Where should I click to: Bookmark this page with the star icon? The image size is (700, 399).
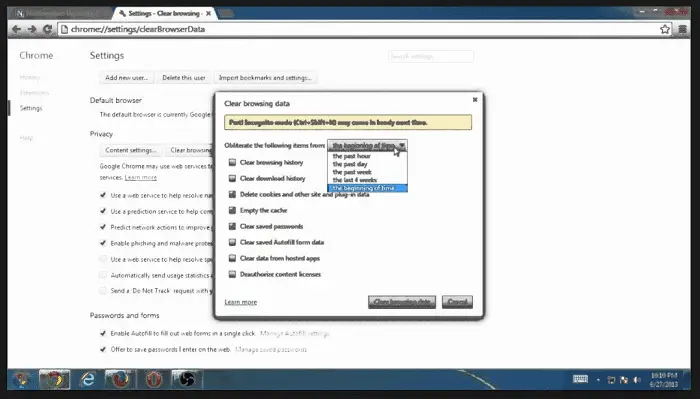pos(665,29)
